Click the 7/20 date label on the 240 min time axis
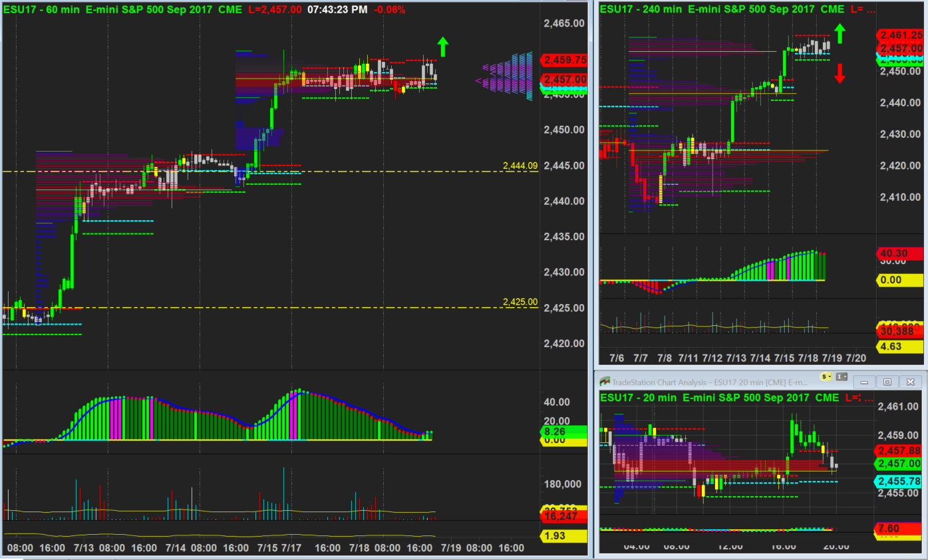928x560 pixels. click(855, 358)
